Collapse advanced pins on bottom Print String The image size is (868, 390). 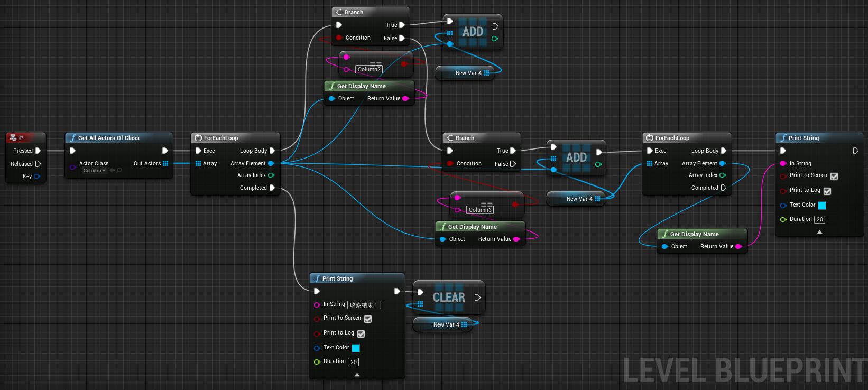click(357, 375)
